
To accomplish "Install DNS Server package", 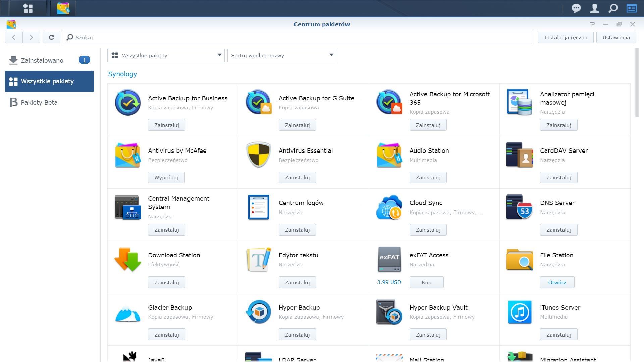I will [x=559, y=230].
